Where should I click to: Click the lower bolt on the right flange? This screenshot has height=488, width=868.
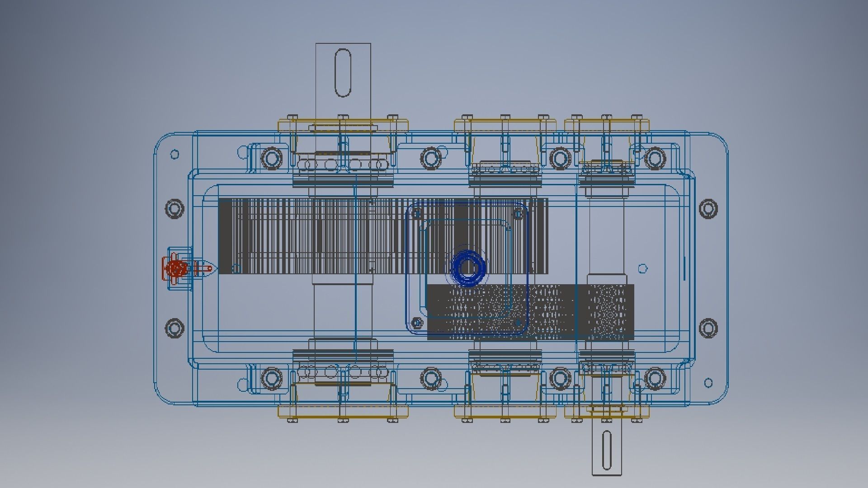tap(708, 328)
